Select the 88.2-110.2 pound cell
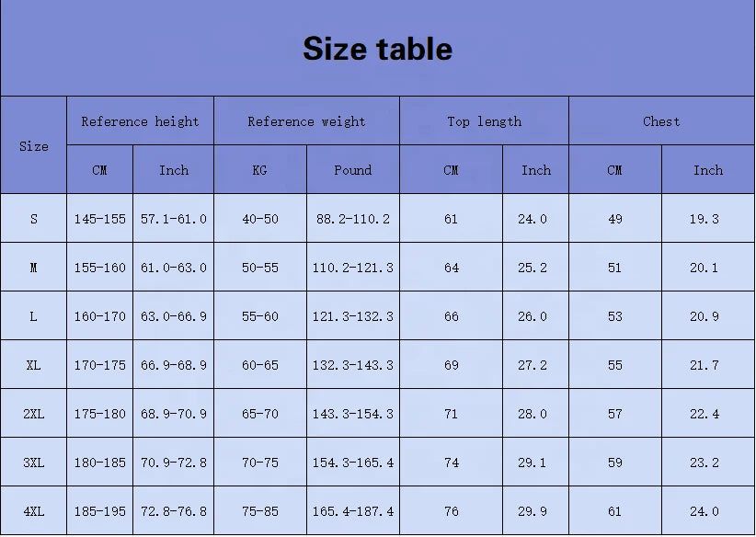 click(x=353, y=219)
